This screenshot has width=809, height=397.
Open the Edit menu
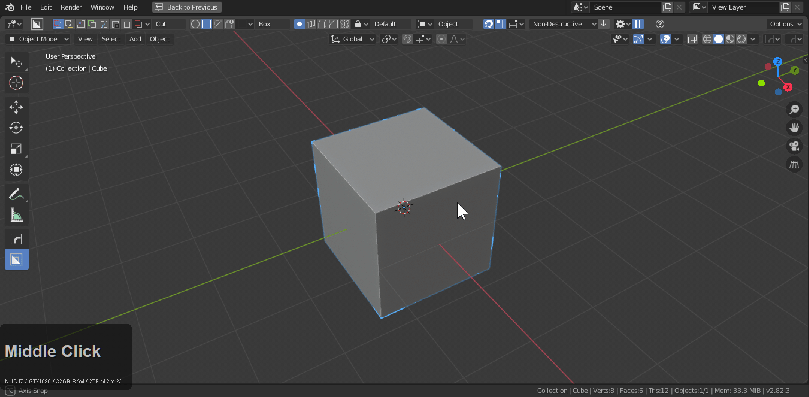pos(46,8)
